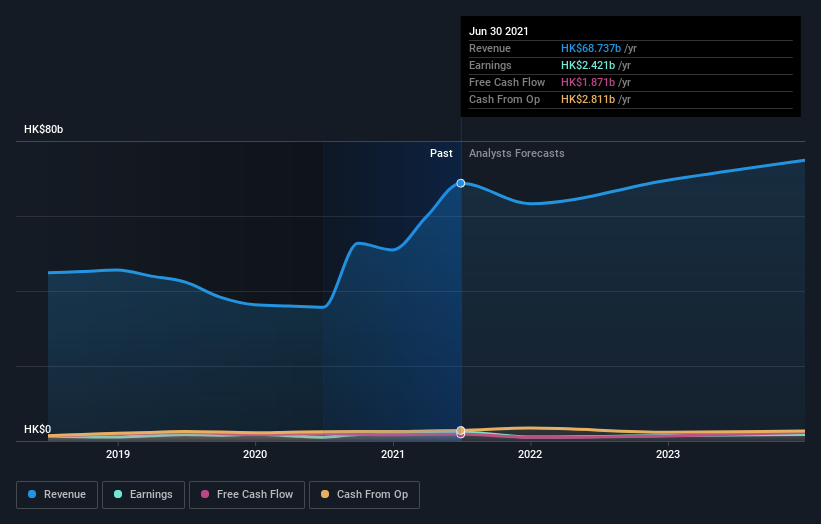
Task: Click the HK$2.811b cash from op value
Action: [x=588, y=99]
